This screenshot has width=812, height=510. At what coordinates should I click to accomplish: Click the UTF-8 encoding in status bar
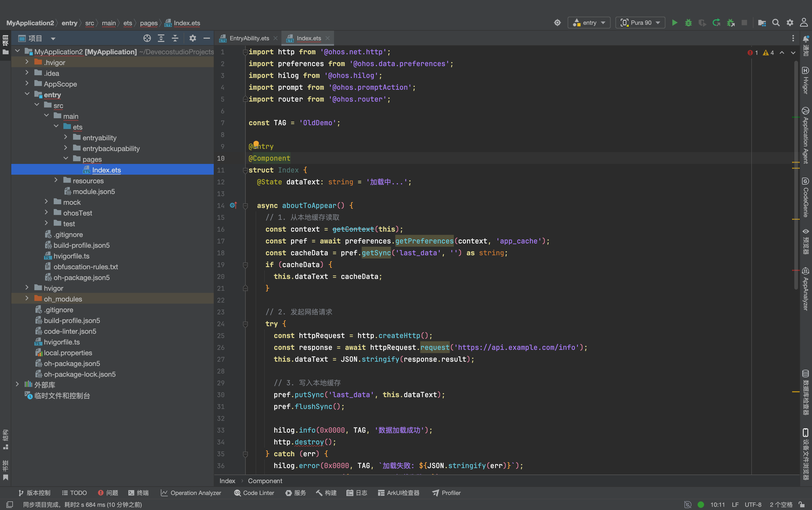click(753, 505)
